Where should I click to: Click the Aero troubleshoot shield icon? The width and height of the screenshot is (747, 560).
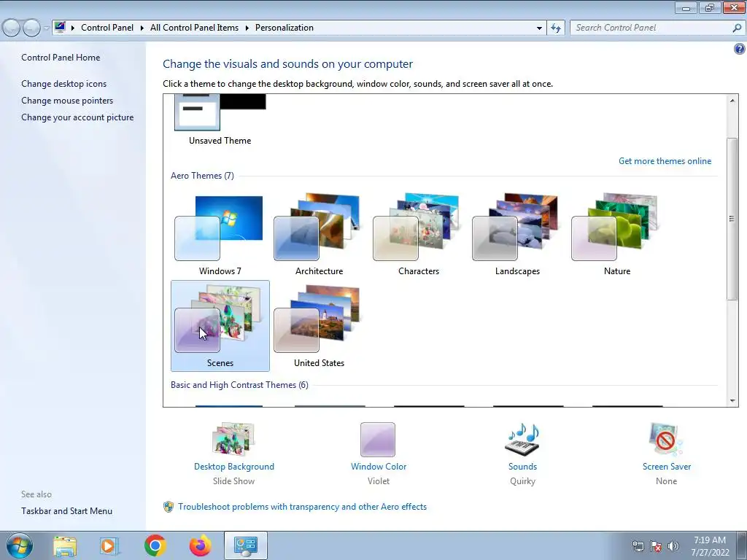pyautogui.click(x=169, y=507)
